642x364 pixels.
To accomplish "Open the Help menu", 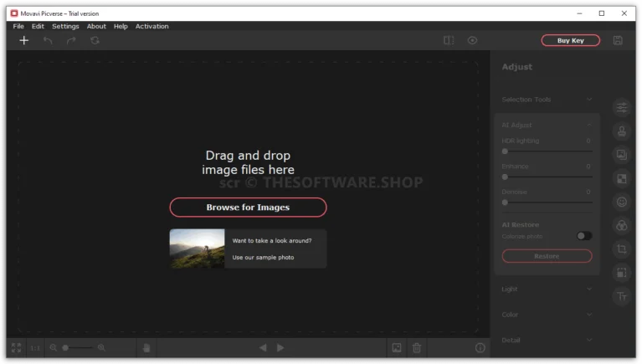I will click(x=121, y=26).
